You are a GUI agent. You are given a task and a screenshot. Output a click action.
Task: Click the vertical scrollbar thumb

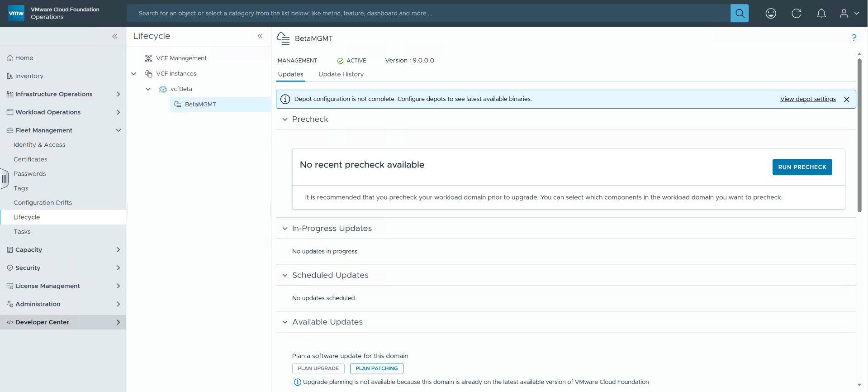[x=859, y=135]
